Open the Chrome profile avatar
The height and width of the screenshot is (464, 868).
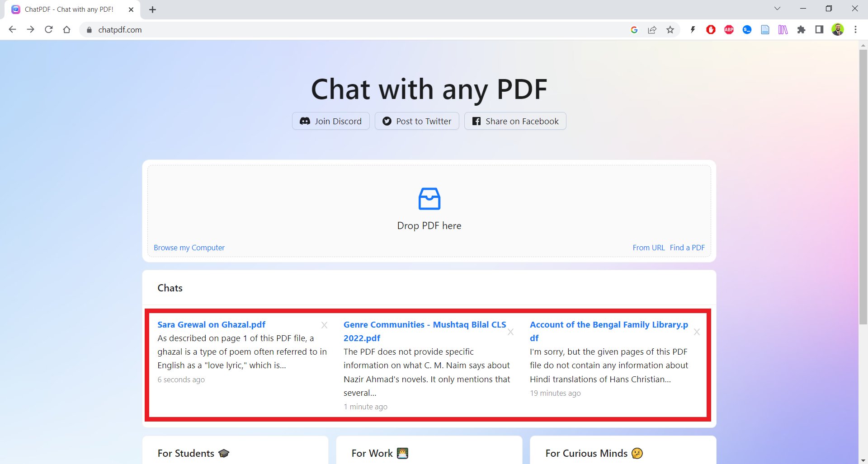pos(837,30)
